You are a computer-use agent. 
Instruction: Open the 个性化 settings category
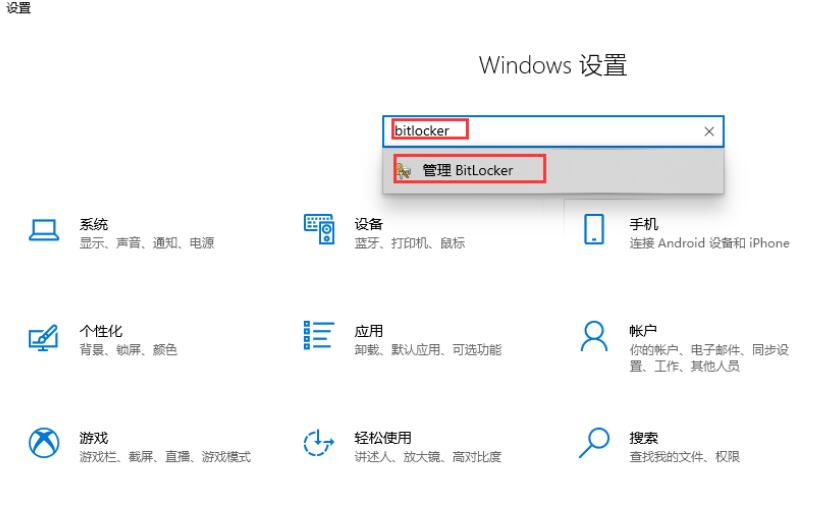point(101,331)
